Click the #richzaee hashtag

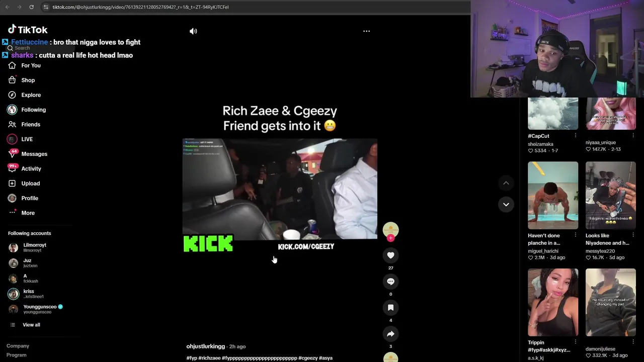pyautogui.click(x=209, y=358)
